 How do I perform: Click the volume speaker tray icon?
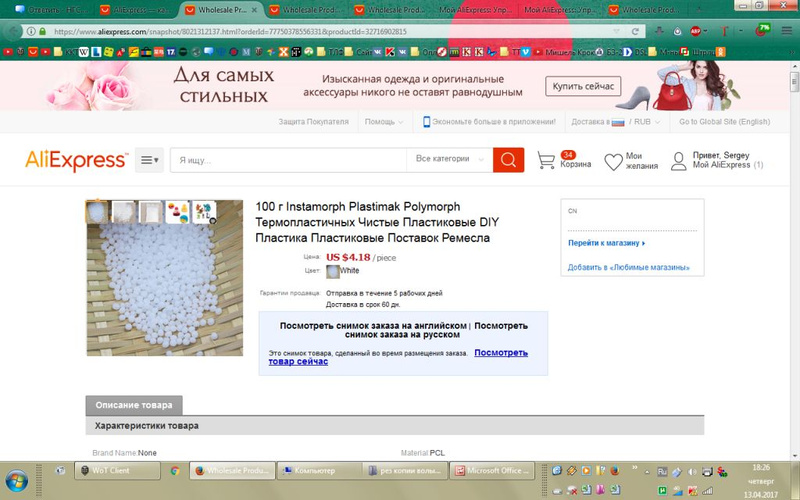click(692, 472)
